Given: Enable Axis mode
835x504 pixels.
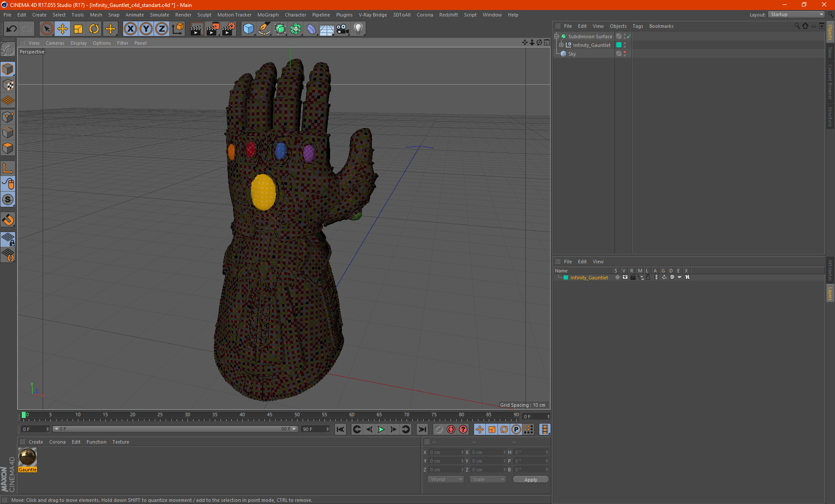Looking at the screenshot, I should 8,168.
